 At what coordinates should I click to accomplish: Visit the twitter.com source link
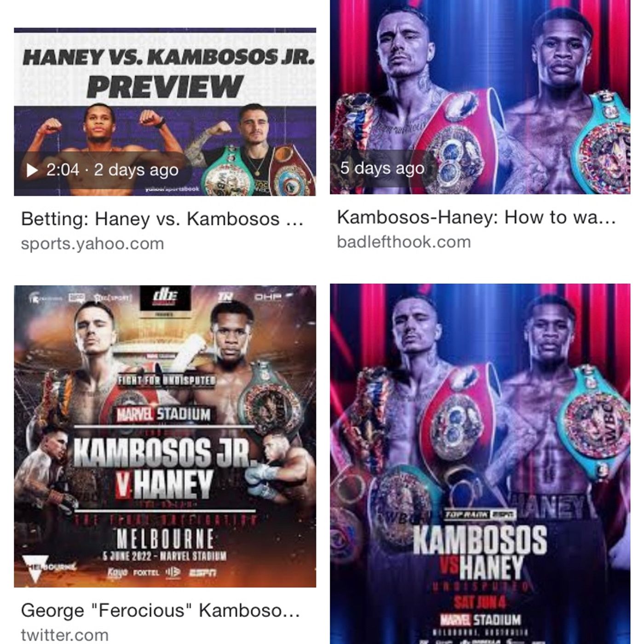(65, 635)
